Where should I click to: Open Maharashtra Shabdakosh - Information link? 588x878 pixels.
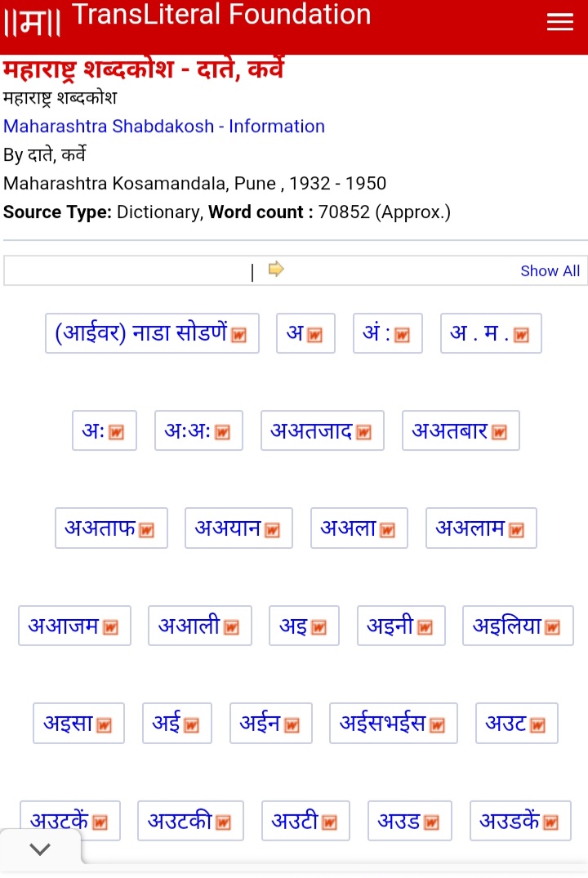pyautogui.click(x=164, y=127)
